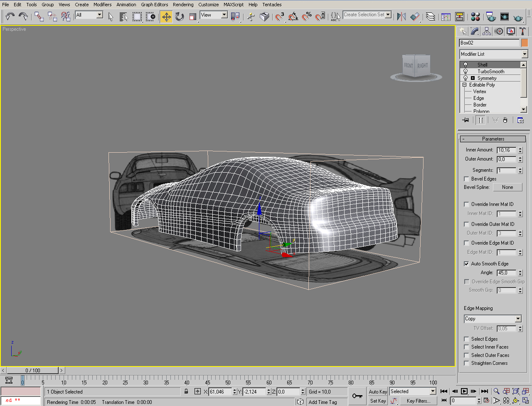Click the Bevel Spline None button
This screenshot has height=406, width=532.
tap(507, 187)
